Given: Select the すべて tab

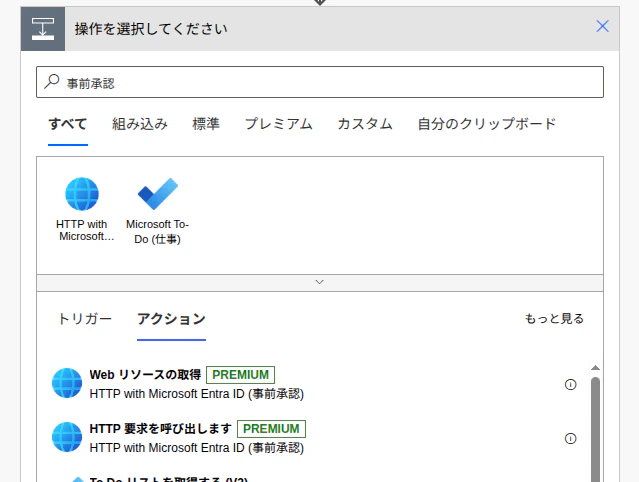Looking at the screenshot, I should [x=68, y=123].
